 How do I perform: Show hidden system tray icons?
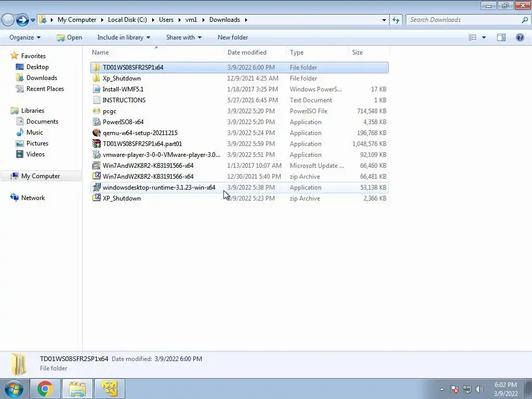pyautogui.click(x=442, y=389)
